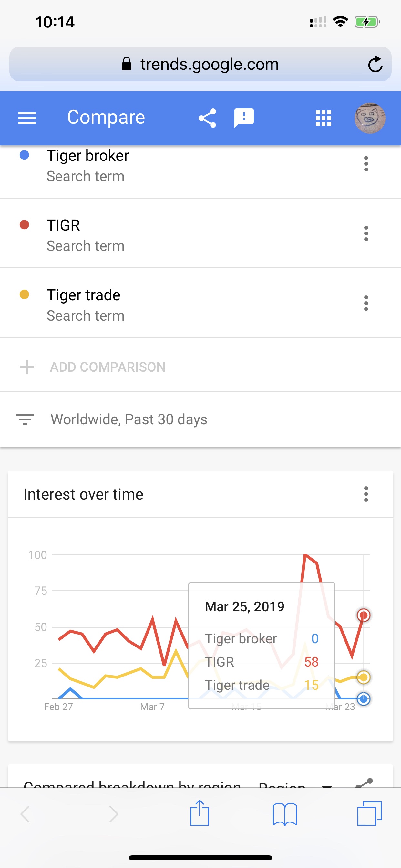Click the red TIGR chart point marker
This screenshot has width=401, height=868.
[x=364, y=615]
